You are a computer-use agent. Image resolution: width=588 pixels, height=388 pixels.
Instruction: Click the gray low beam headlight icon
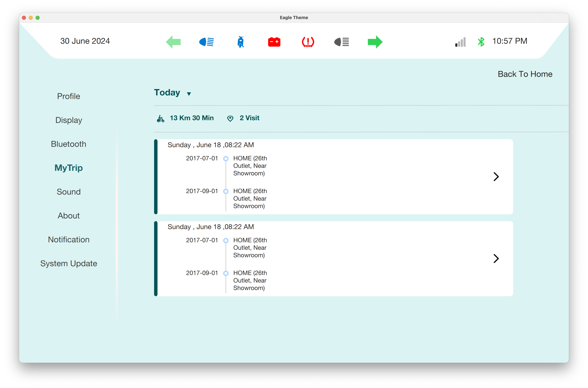341,42
